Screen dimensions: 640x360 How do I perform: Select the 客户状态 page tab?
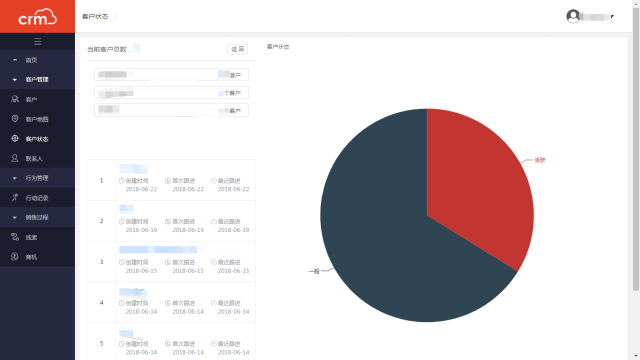[95, 16]
